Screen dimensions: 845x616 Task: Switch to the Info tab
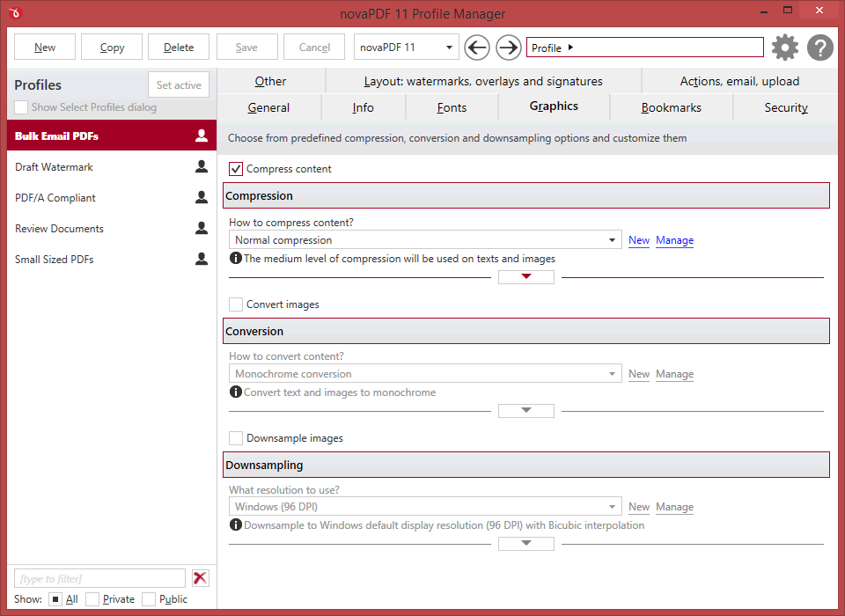point(364,107)
